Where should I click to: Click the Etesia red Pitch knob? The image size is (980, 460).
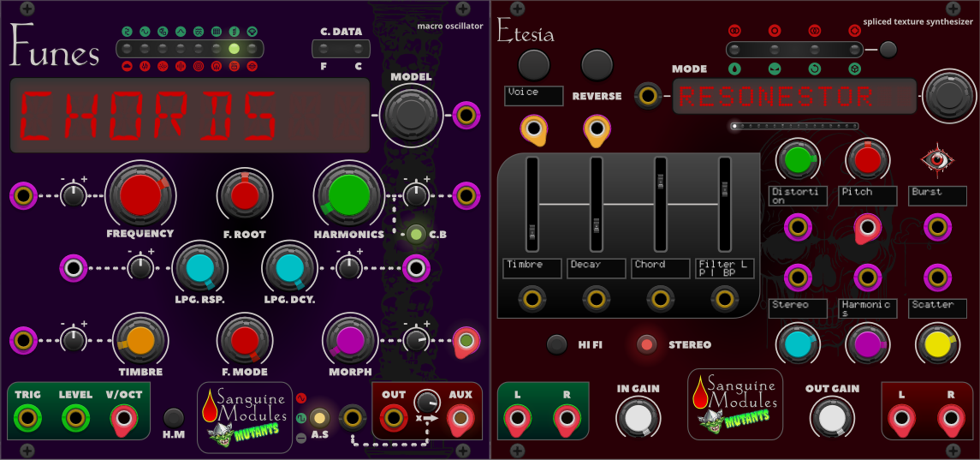pyautogui.click(x=866, y=159)
